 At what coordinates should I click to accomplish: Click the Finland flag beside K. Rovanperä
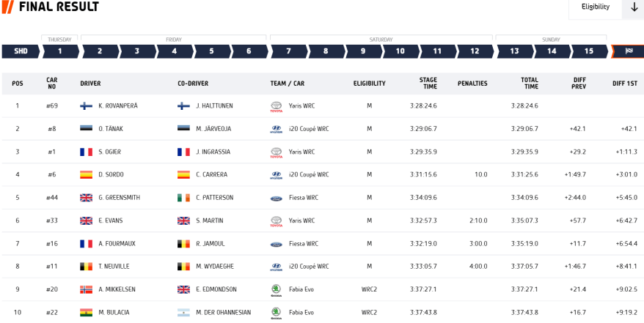87,106
